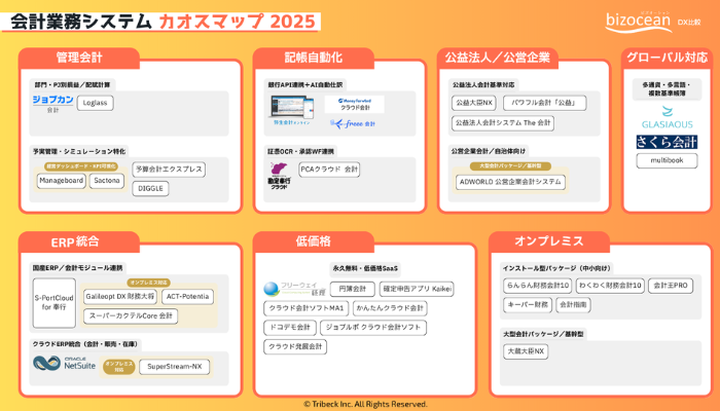This screenshot has height=411, width=720.
Task: Select the ACT-Potentia label
Action: point(188,297)
